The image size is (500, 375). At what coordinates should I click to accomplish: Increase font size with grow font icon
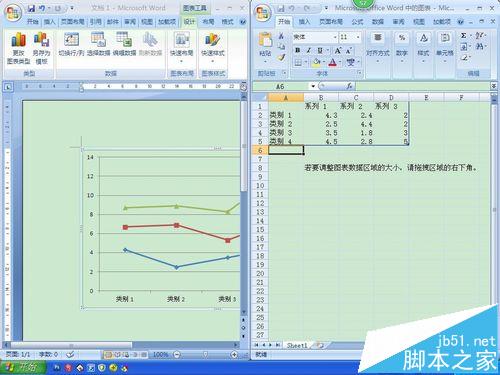pyautogui.click(x=338, y=50)
